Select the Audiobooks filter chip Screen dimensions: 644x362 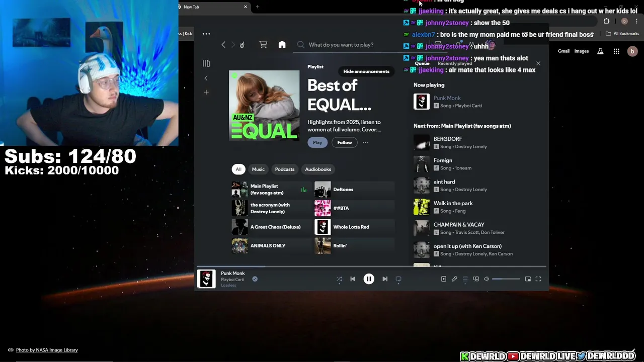[318, 169]
